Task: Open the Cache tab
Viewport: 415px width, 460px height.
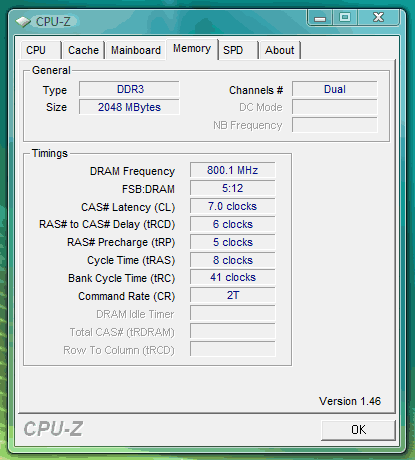Action: (83, 50)
